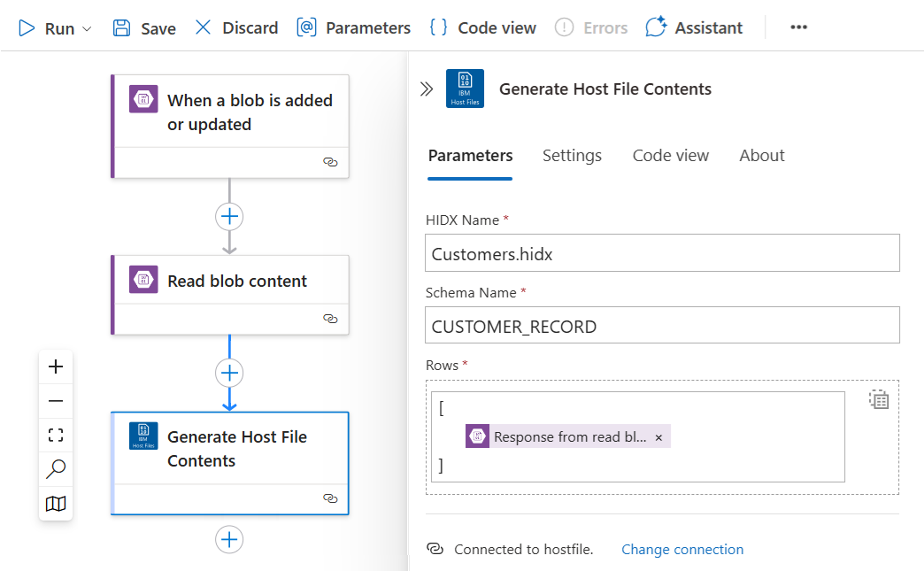
Task: Add step after Read blob content
Action: coord(229,373)
